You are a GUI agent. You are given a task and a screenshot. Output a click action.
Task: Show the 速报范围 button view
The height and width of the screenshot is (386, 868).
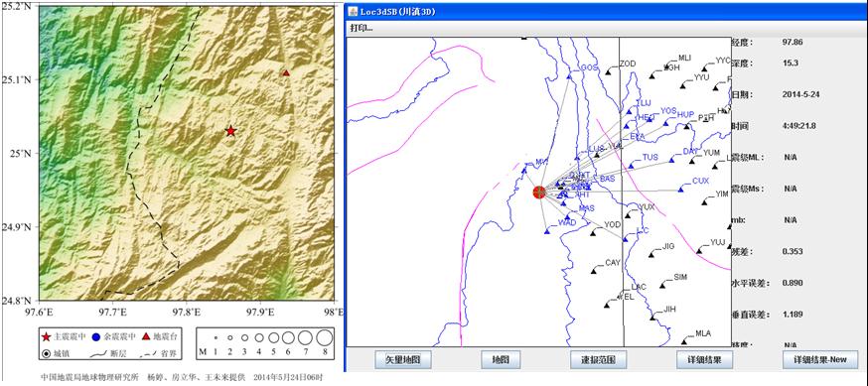click(x=599, y=359)
